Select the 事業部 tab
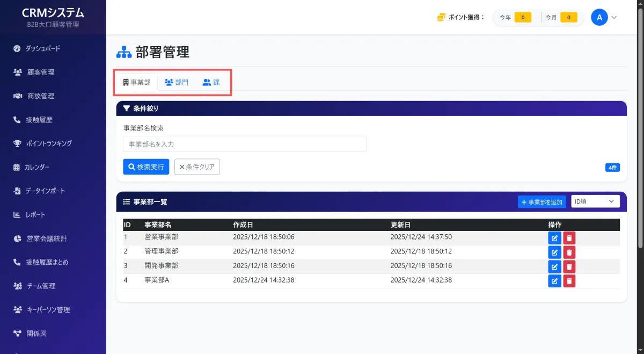The image size is (644, 354). click(136, 83)
